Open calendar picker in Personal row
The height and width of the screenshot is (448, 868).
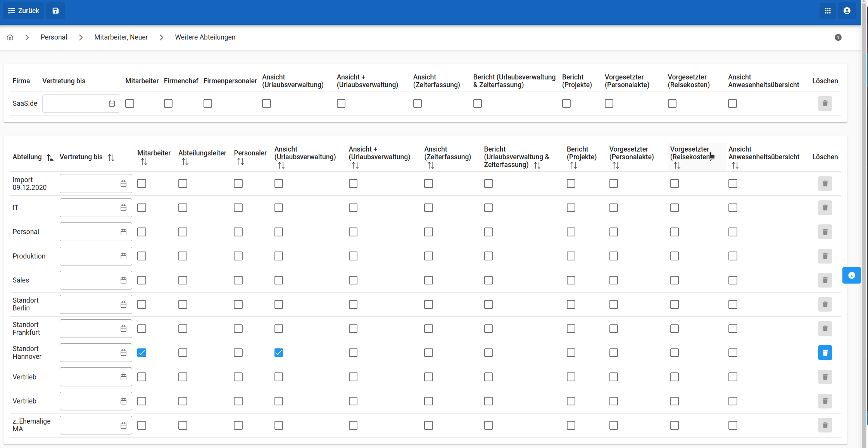(123, 232)
